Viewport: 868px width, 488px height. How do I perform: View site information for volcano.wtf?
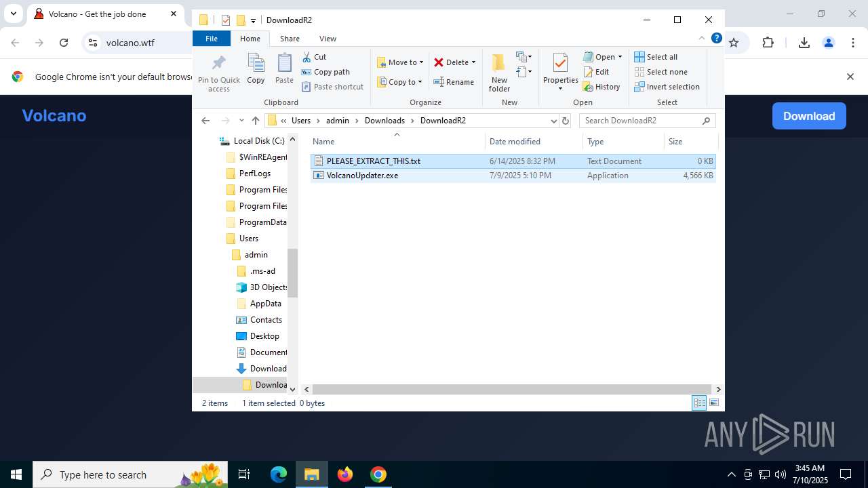(x=93, y=43)
